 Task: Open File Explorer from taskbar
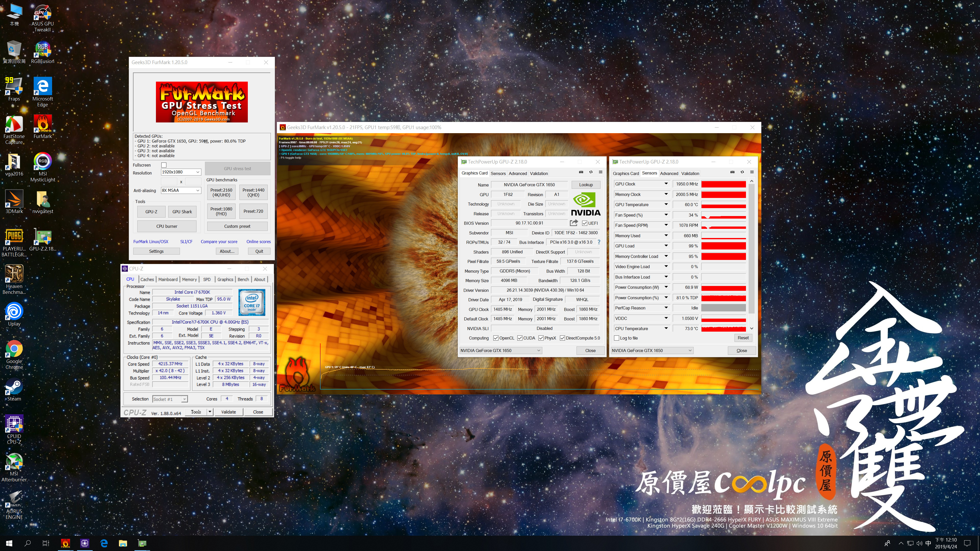point(122,543)
